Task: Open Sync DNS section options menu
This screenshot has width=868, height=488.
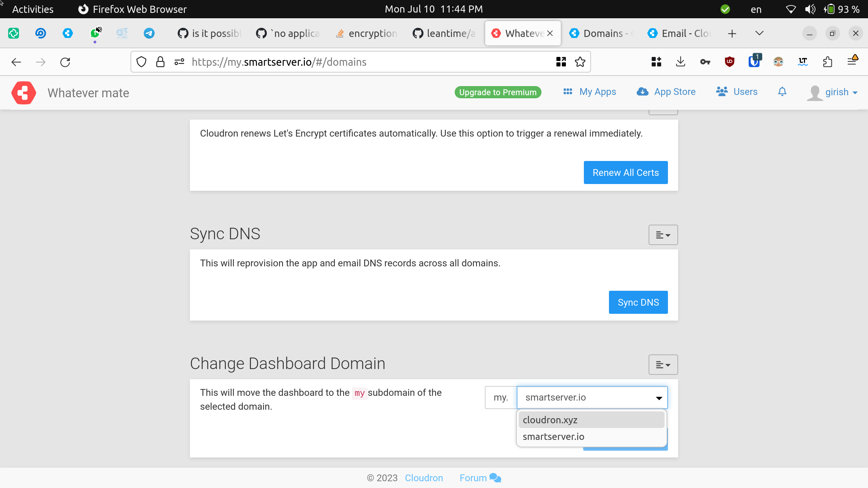Action: (663, 235)
